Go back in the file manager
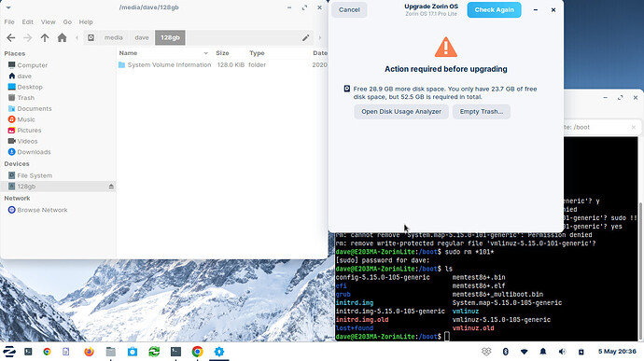644x361 pixels. click(10, 38)
